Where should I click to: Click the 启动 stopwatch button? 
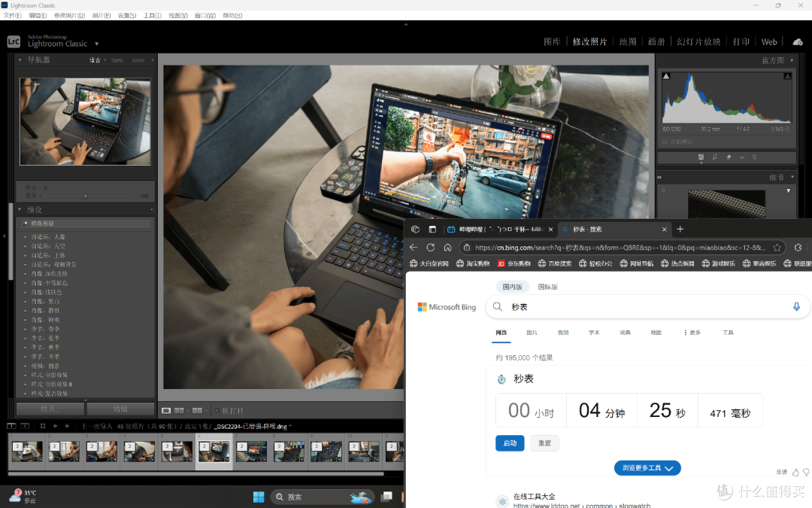point(510,443)
